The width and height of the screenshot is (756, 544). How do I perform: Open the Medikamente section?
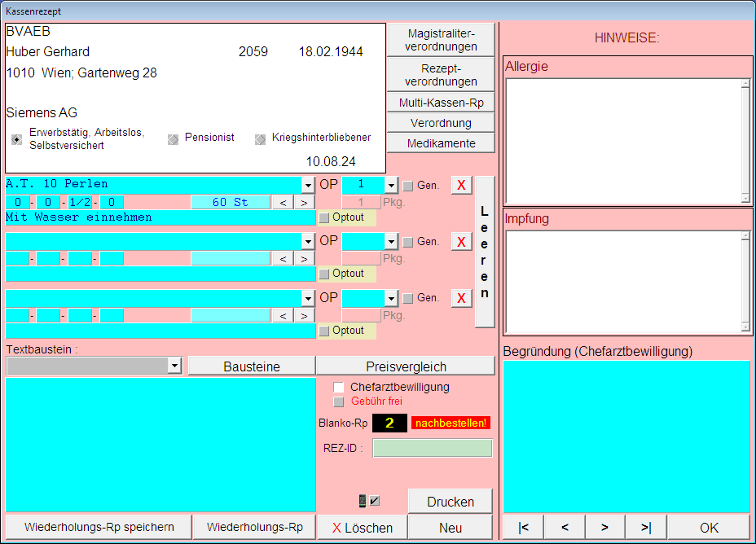(x=441, y=143)
